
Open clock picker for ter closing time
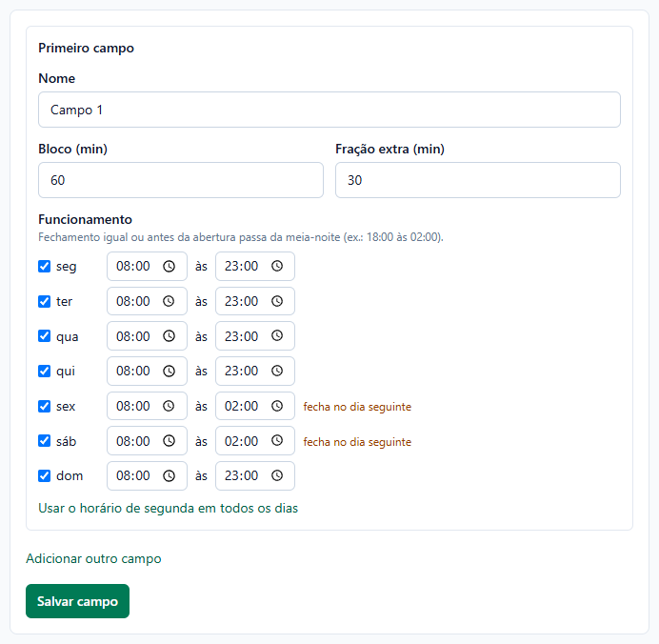[277, 301]
